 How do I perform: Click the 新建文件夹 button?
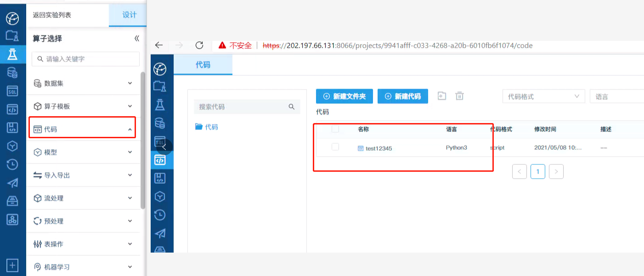coord(345,96)
